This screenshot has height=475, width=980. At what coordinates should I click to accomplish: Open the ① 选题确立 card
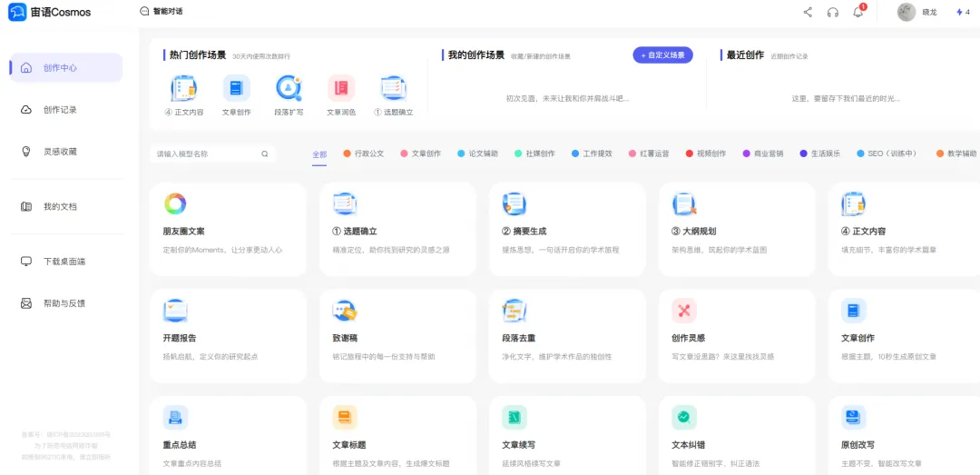click(x=397, y=229)
